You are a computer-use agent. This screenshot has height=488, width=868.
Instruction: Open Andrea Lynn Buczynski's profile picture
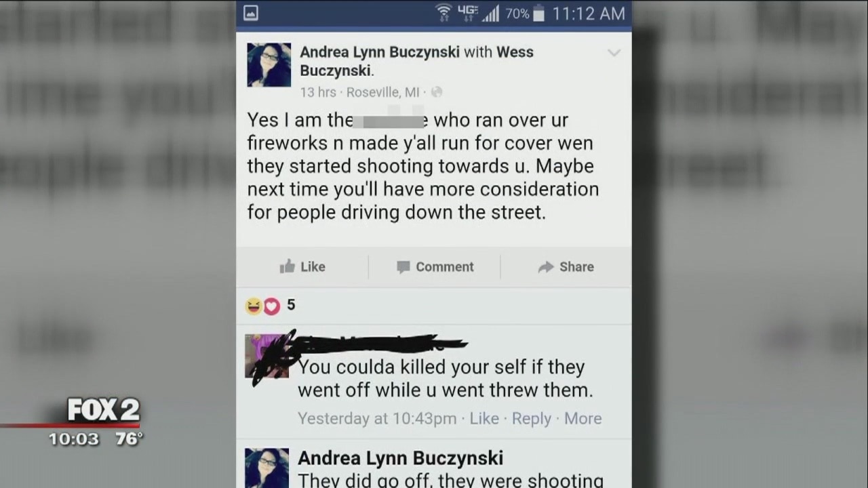coord(269,65)
